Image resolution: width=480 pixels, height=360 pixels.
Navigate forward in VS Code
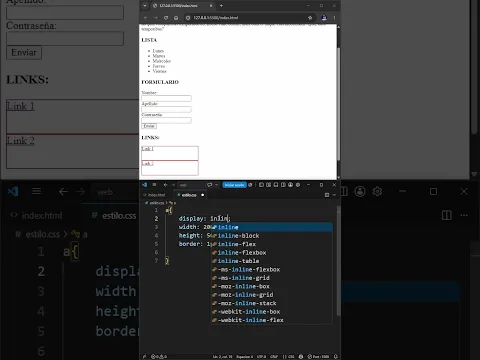[x=173, y=185]
